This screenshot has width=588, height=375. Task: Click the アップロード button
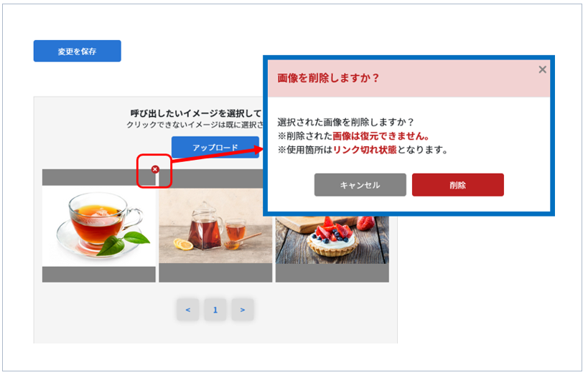(x=215, y=147)
